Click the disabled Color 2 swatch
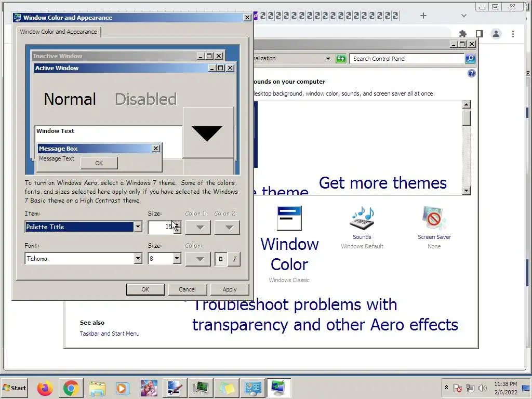The width and height of the screenshot is (532, 399). [x=228, y=228]
